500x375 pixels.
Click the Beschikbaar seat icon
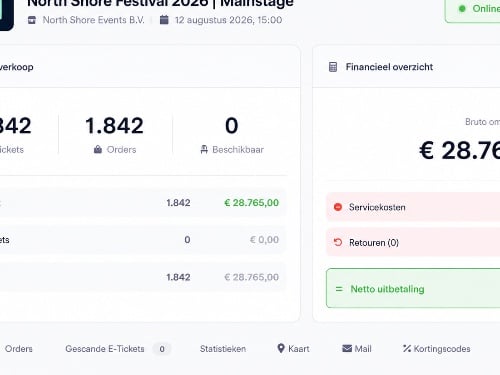click(x=204, y=149)
